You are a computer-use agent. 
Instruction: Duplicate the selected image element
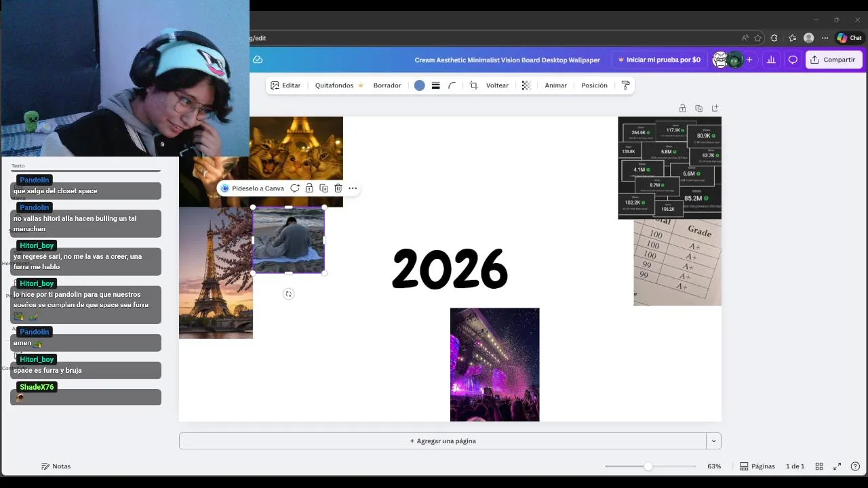point(323,188)
